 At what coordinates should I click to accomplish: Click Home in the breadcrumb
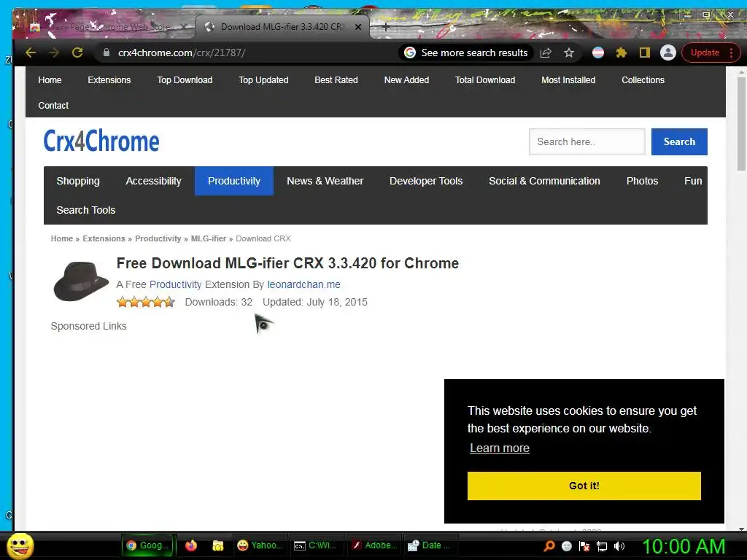click(62, 238)
